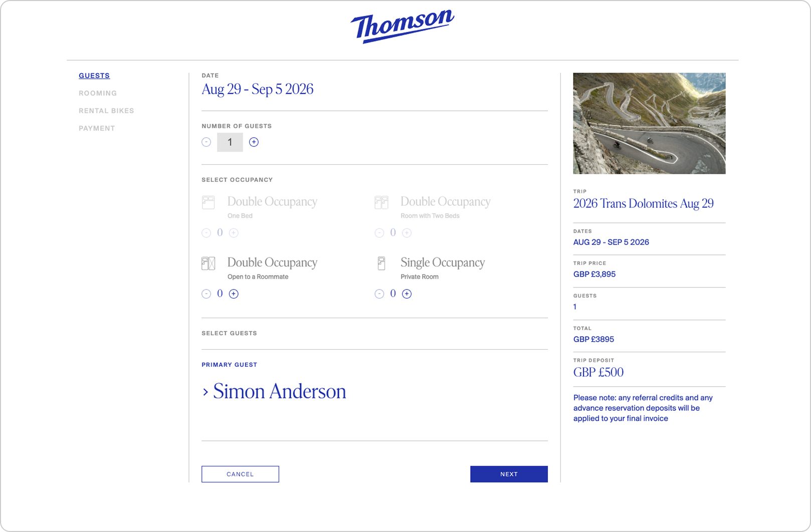Add one Single Occupancy private room

point(407,294)
